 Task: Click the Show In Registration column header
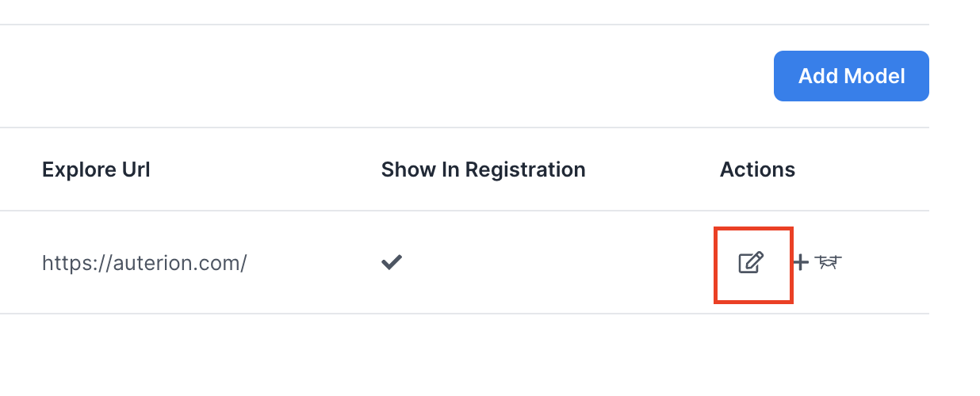pos(483,169)
